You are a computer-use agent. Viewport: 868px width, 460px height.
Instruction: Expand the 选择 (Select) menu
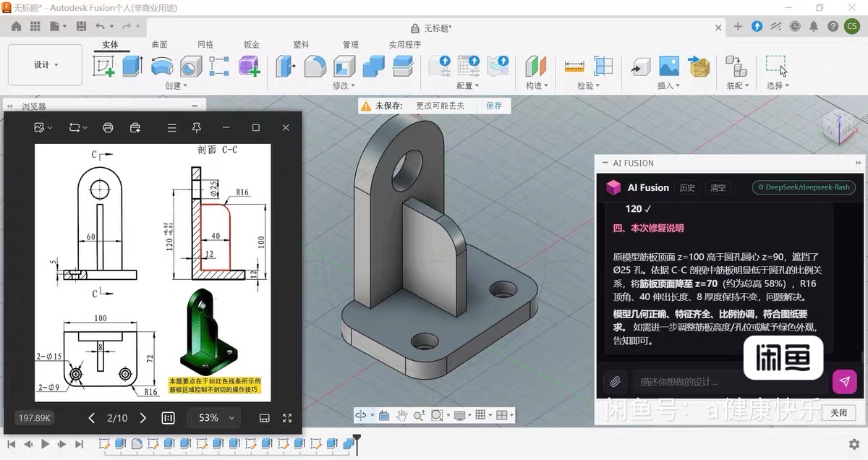coord(778,85)
